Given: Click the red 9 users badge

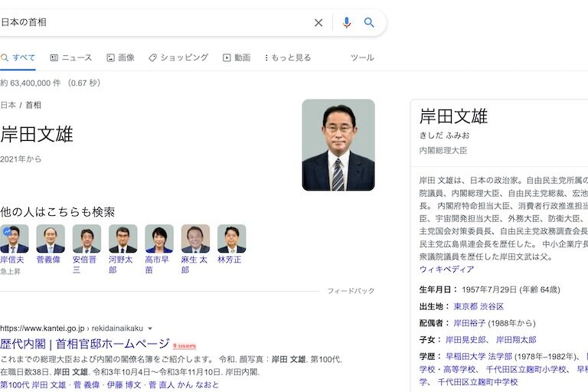Looking at the screenshot, I should click(x=184, y=345).
